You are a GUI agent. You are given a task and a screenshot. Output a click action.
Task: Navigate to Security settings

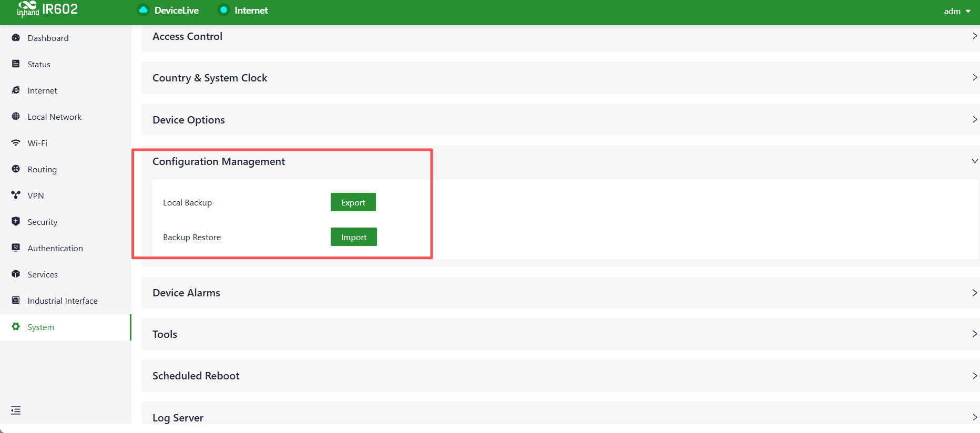click(66, 222)
